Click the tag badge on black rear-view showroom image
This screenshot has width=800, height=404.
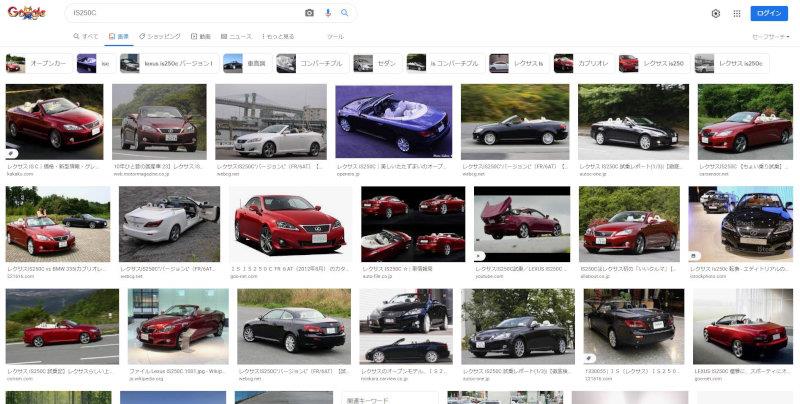click(x=589, y=358)
